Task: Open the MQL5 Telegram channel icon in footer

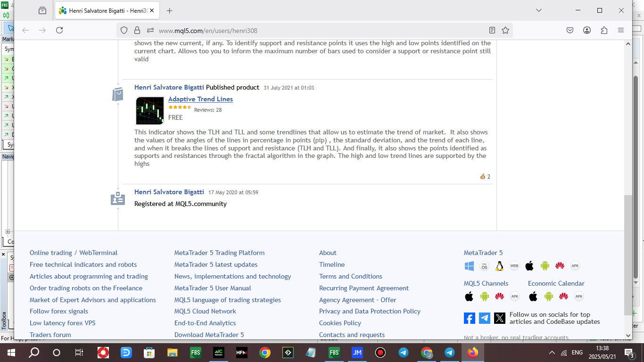Action: [485, 318]
